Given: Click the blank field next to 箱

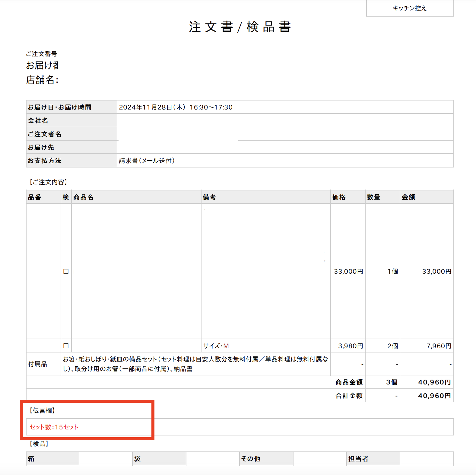Looking at the screenshot, I should click(106, 459).
